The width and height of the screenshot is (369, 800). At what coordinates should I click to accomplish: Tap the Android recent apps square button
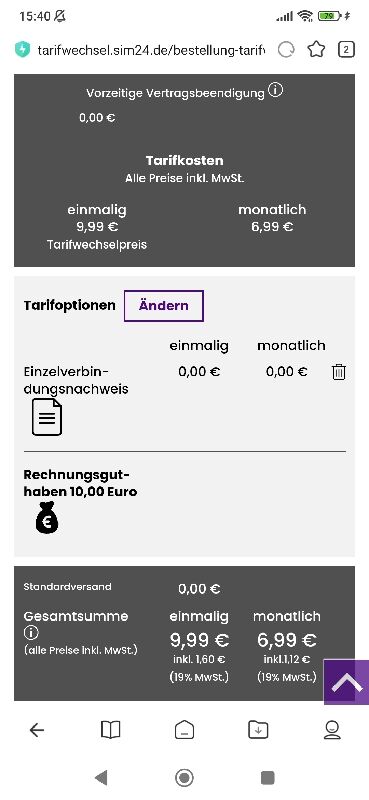point(267,778)
